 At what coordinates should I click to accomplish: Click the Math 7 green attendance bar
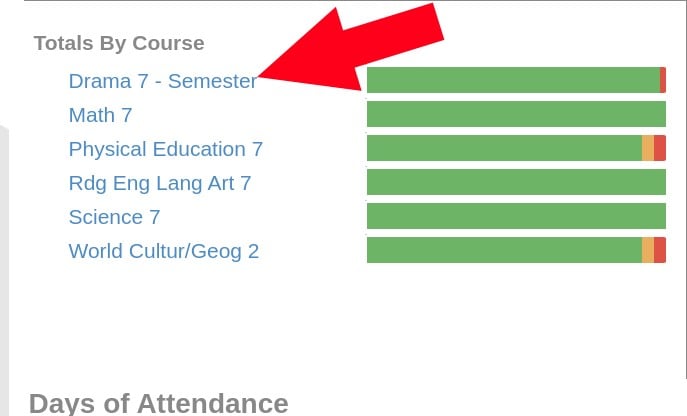point(516,114)
